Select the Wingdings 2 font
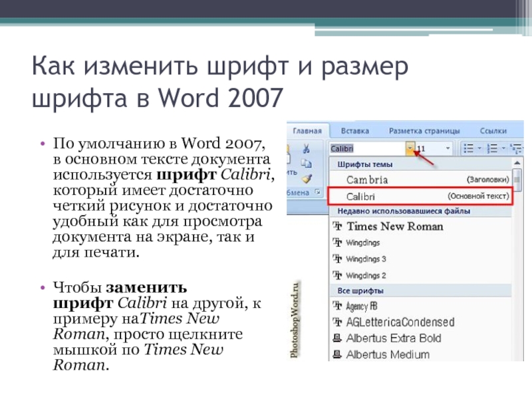The height and width of the screenshot is (399, 532). (420, 275)
